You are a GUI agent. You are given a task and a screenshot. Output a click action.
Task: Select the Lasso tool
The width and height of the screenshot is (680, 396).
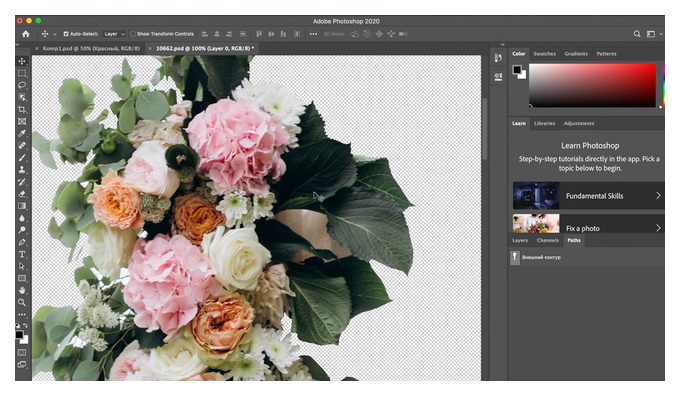pos(22,85)
